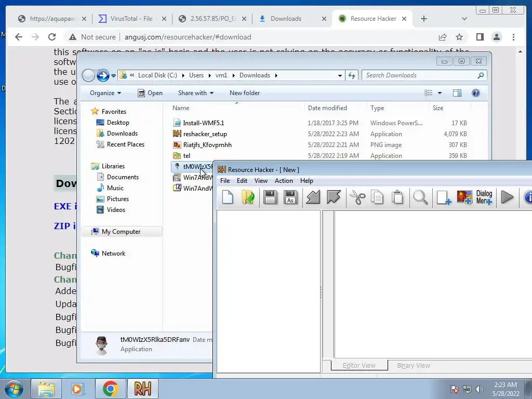Screen dimensions: 532x399
Task: Click the green Compile play icon
Action: pos(507,197)
